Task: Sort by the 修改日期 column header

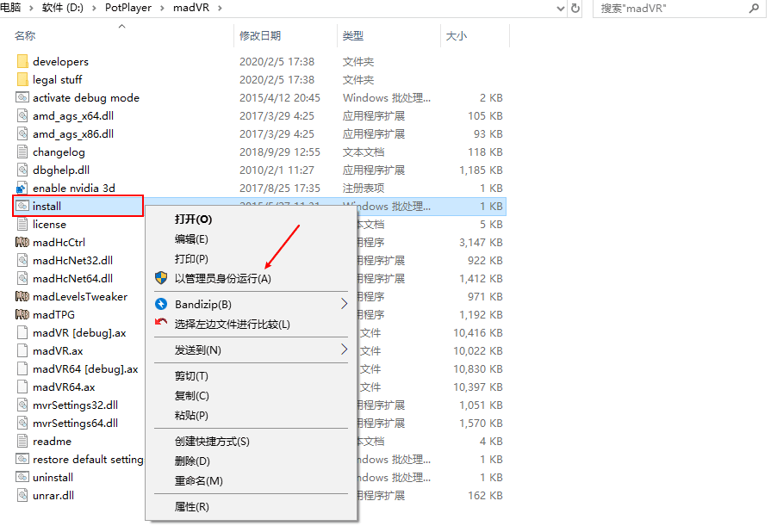Action: (260, 35)
